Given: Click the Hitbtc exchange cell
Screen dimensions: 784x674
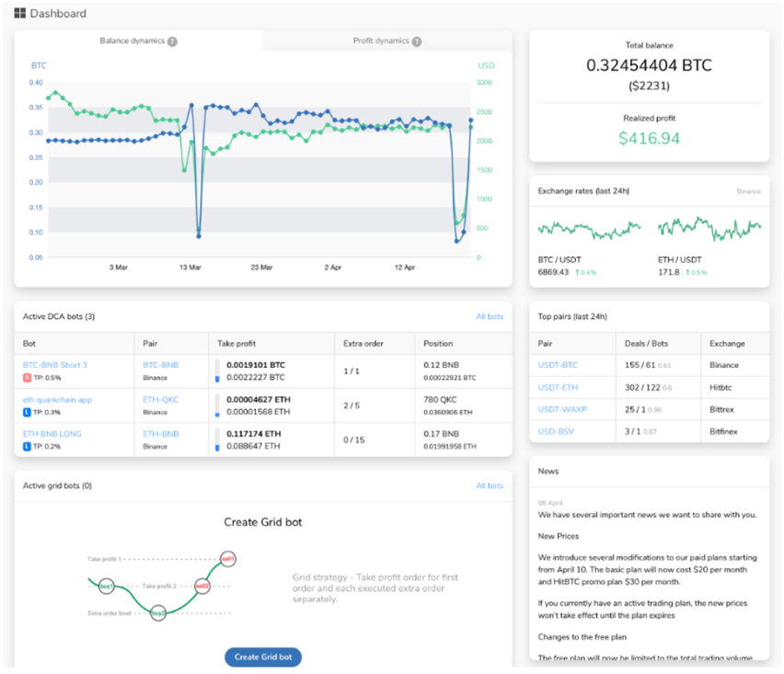Looking at the screenshot, I should point(721,387).
